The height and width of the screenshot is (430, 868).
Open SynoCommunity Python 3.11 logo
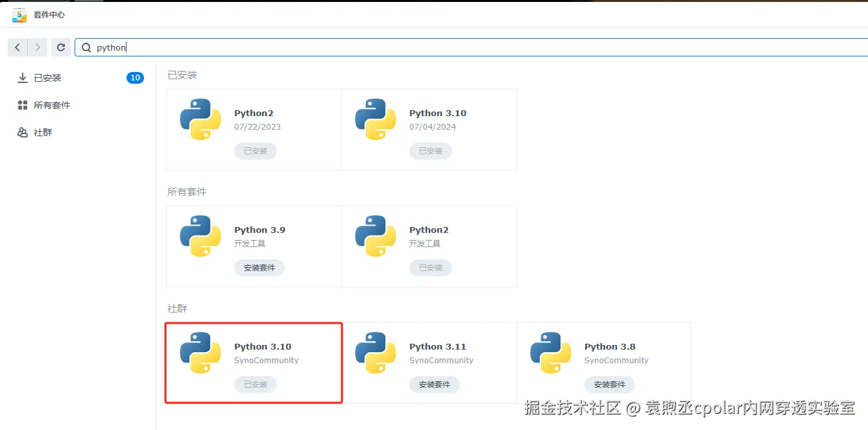click(376, 353)
